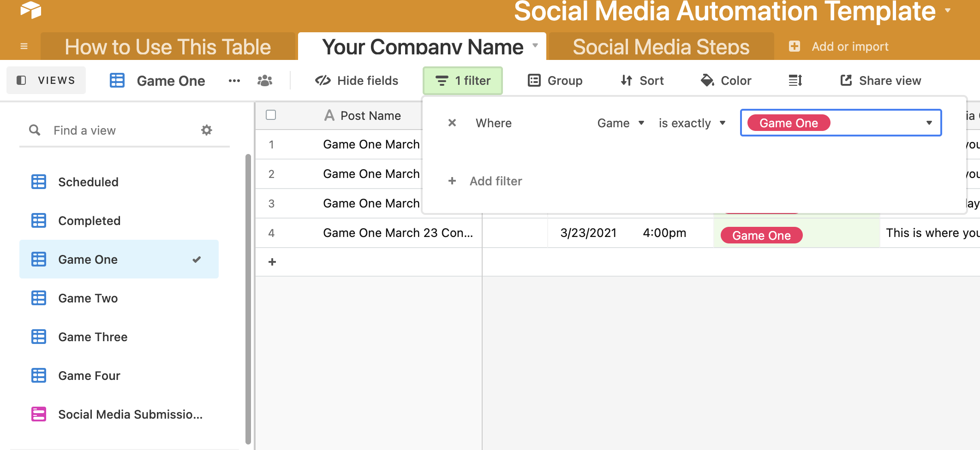Click the Game Four grid icon
The image size is (980, 450).
click(x=39, y=375)
